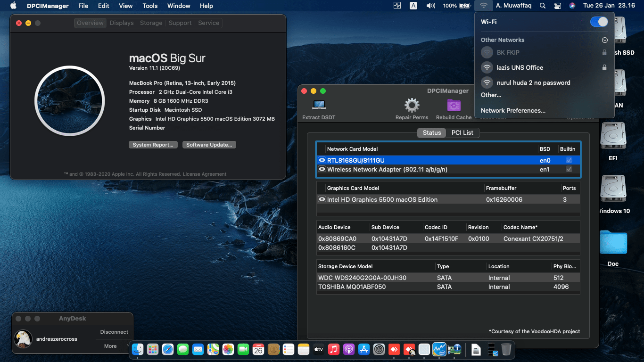Toggle eye icon for Wireless Network Adapter
This screenshot has height=362, width=644.
[x=322, y=169]
